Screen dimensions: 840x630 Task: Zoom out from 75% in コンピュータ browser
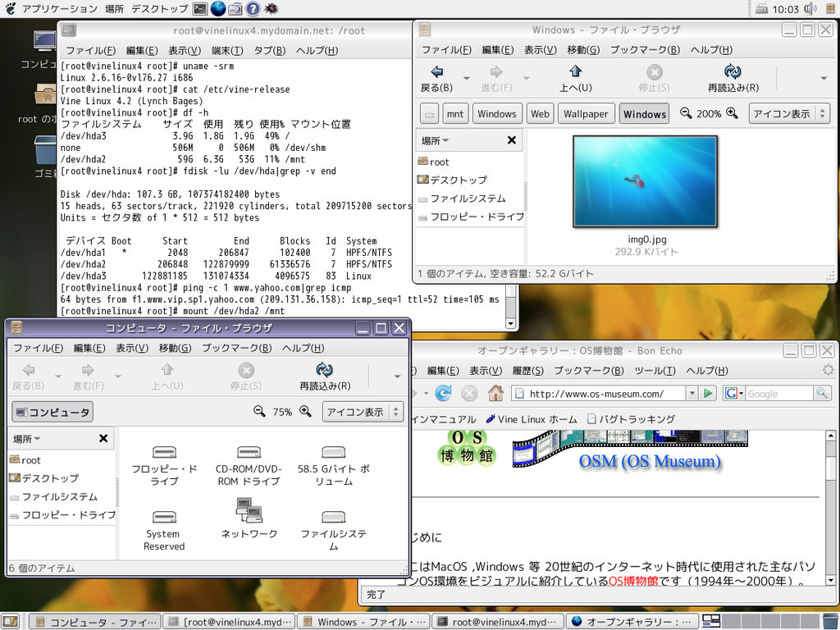point(259,412)
